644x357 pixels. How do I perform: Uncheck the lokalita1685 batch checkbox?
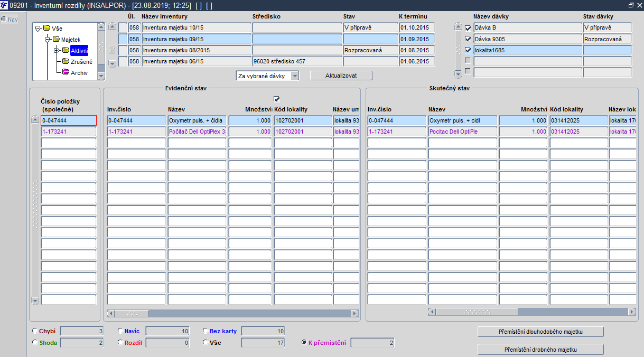click(x=468, y=50)
